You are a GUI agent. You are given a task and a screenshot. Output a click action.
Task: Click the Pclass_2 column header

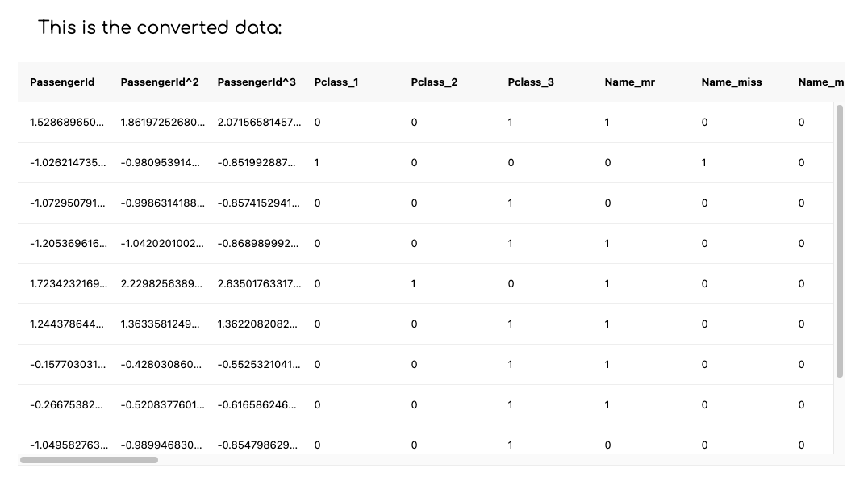tap(434, 82)
